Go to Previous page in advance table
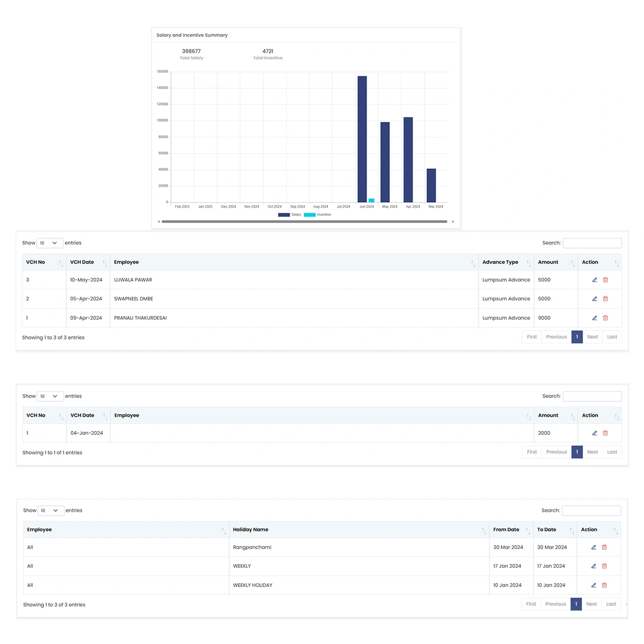The height and width of the screenshot is (644, 644). (556, 337)
